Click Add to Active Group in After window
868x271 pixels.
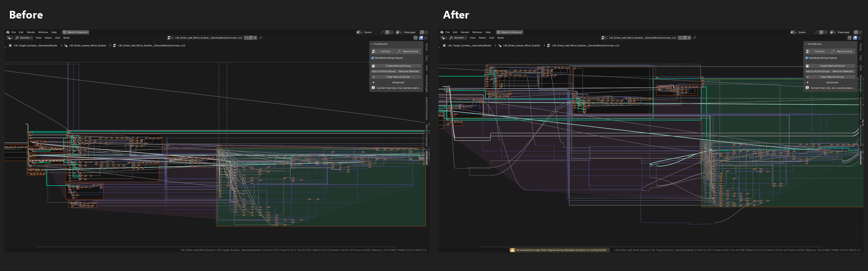[817, 71]
